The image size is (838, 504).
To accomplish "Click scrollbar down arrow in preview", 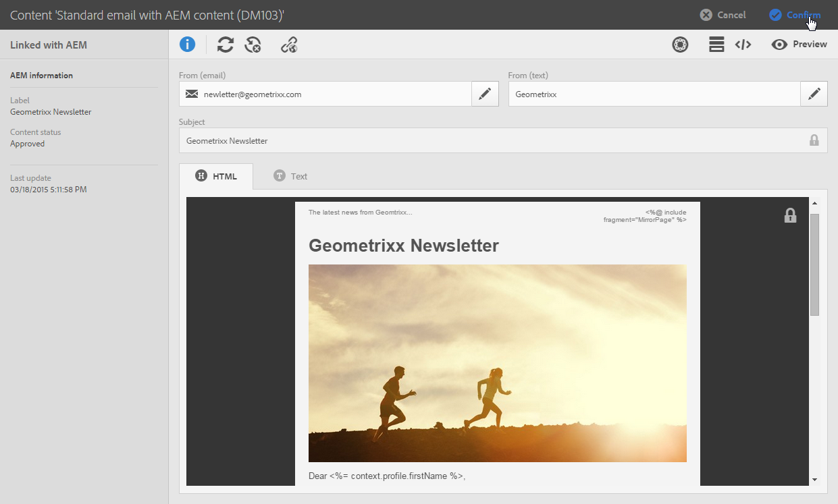I will coord(814,480).
